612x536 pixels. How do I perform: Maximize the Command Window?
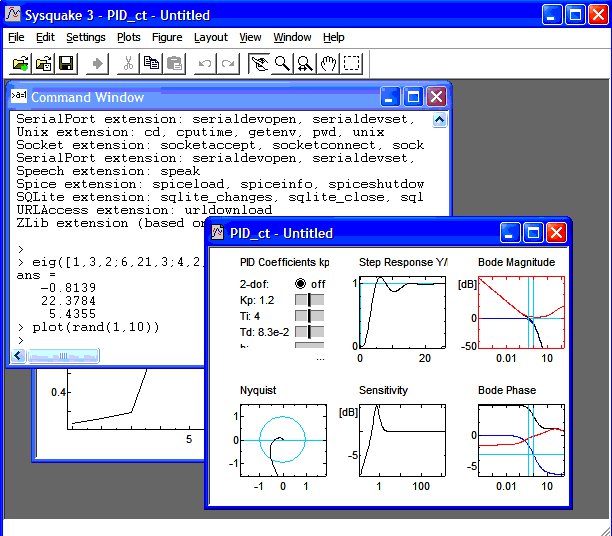[x=413, y=96]
